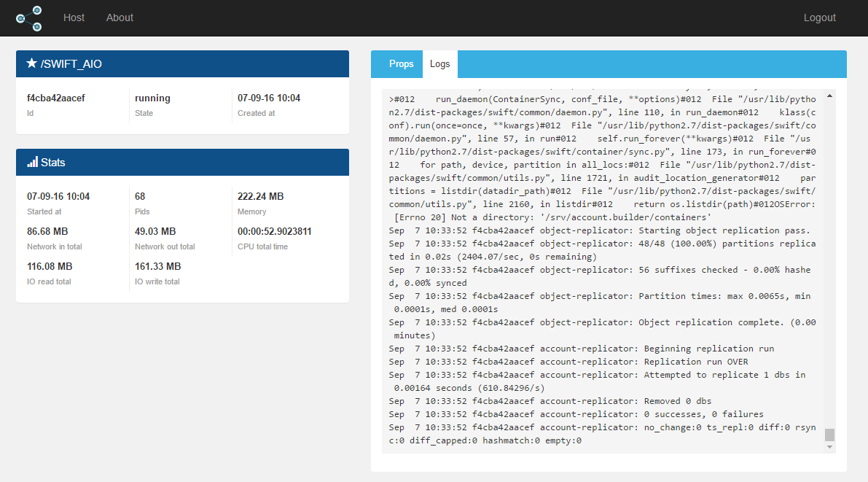Click the Memory value 222.24 MB
Screen dimensions: 868x482
point(261,197)
